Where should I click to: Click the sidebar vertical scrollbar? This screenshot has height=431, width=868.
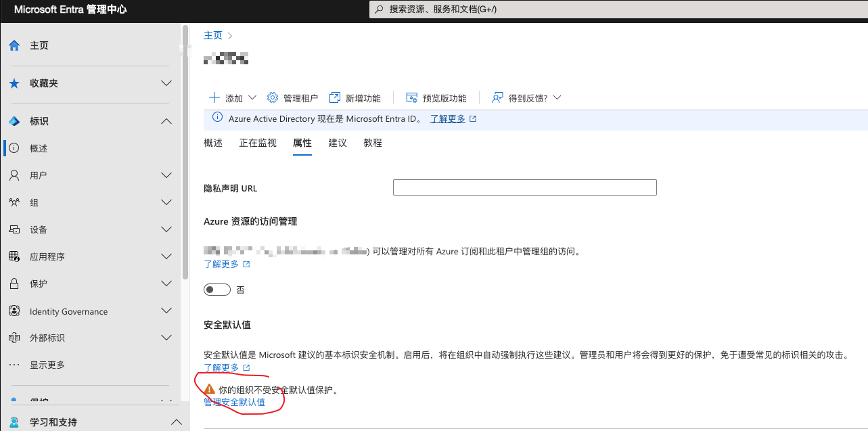click(x=185, y=152)
